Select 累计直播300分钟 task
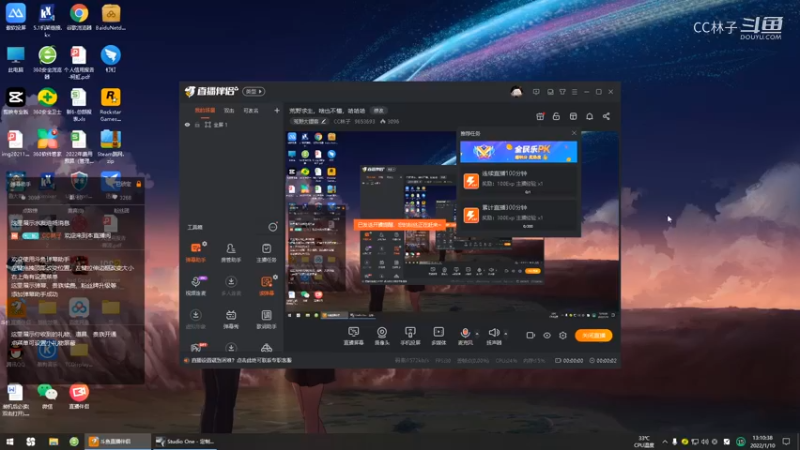Screen dimensions: 800x450 [x=518, y=215]
